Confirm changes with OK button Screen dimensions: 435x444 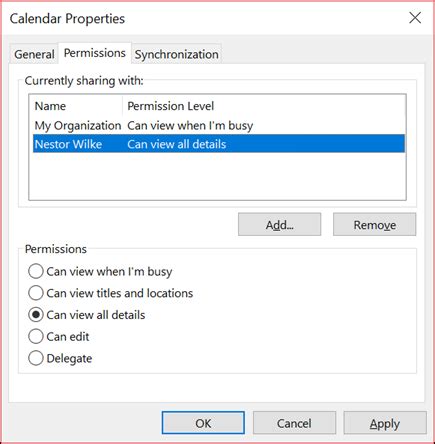point(203,423)
